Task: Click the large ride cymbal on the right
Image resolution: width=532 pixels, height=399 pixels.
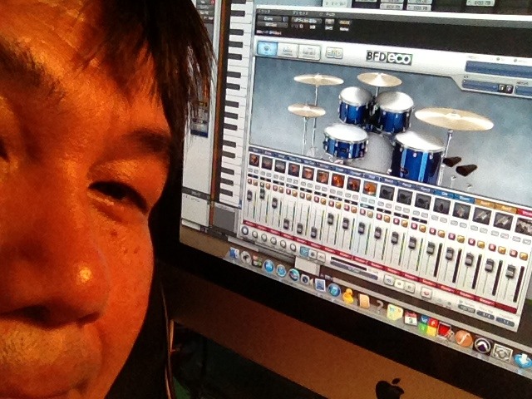Action: tap(454, 119)
